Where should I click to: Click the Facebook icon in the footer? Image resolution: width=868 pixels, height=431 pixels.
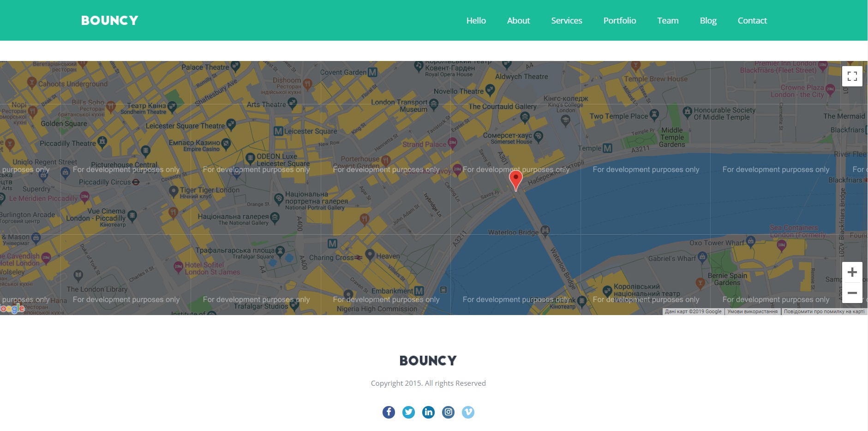(x=389, y=412)
